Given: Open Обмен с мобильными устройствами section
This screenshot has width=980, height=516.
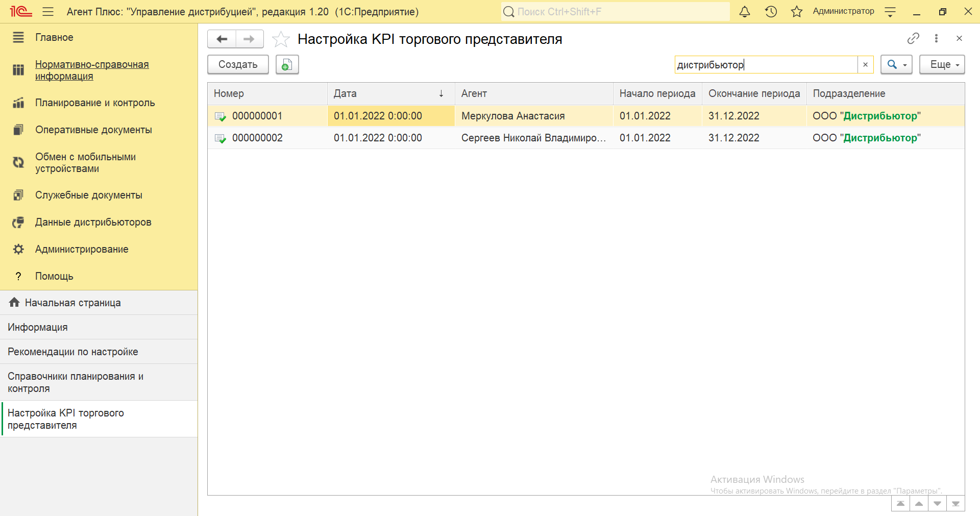Looking at the screenshot, I should point(85,163).
